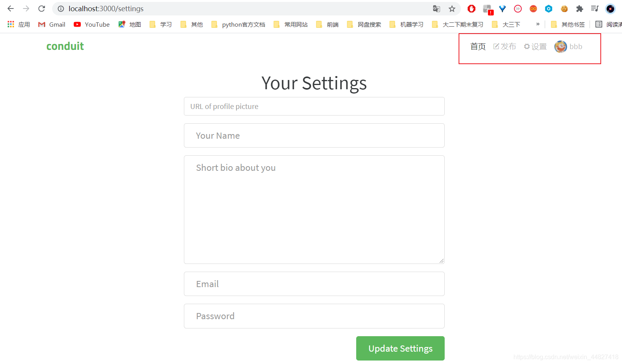The height and width of the screenshot is (364, 622).
Task: Open the Extensions puzzle menu
Action: click(580, 9)
